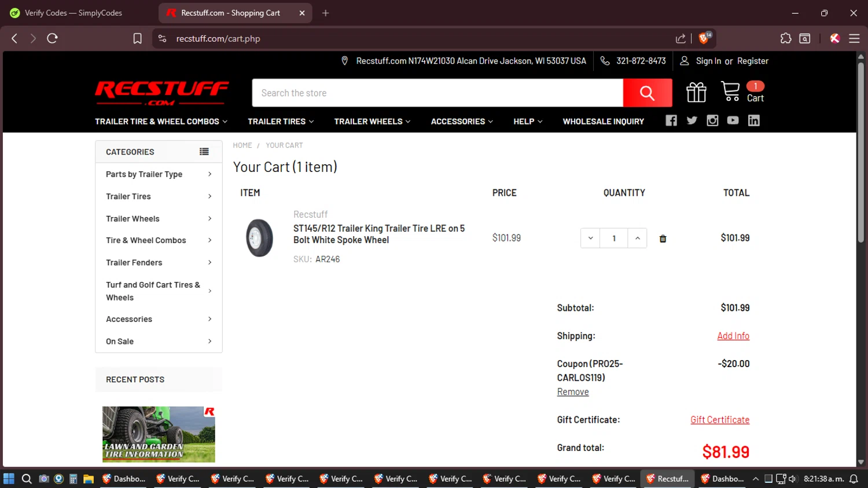Close the Recstuff.com Shopping Cart tab
Viewport: 868px width, 488px height.
302,13
